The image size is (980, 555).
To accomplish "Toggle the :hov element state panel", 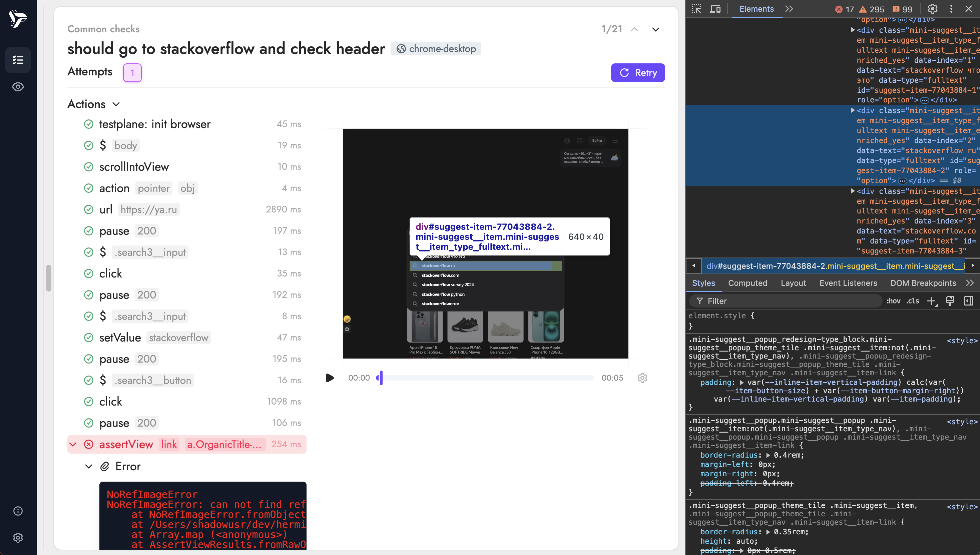I will (x=893, y=301).
